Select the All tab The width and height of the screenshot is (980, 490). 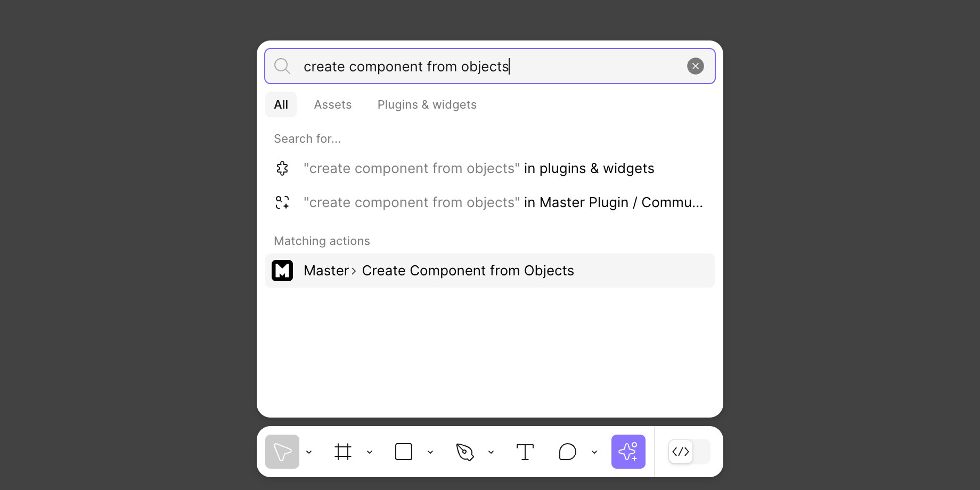point(281,104)
